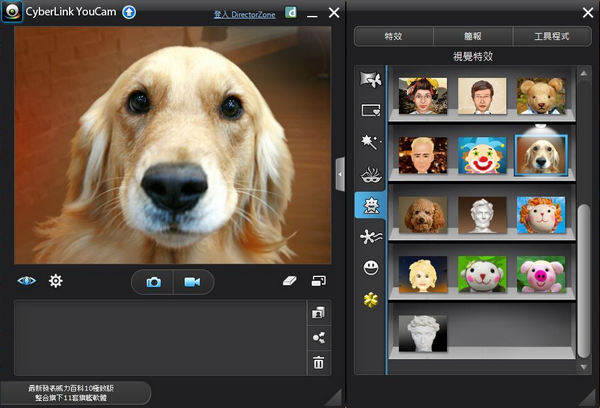The height and width of the screenshot is (408, 600).
Task: Open settings gear below the preview
Action: 55,281
